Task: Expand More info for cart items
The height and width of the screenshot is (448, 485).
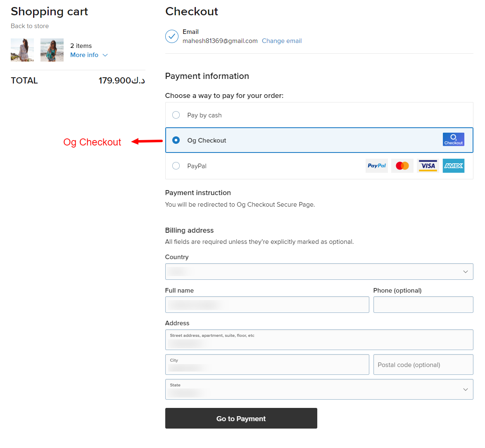Action: pos(88,55)
